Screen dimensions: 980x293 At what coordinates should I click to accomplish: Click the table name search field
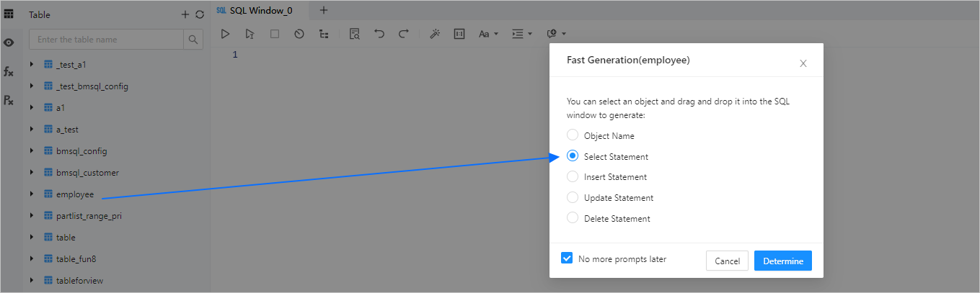pyautogui.click(x=106, y=40)
